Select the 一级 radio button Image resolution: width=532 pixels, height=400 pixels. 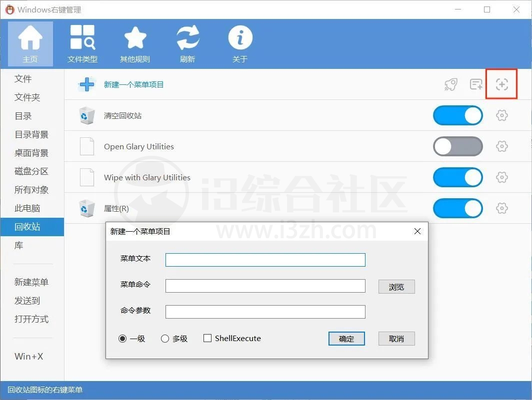point(122,339)
